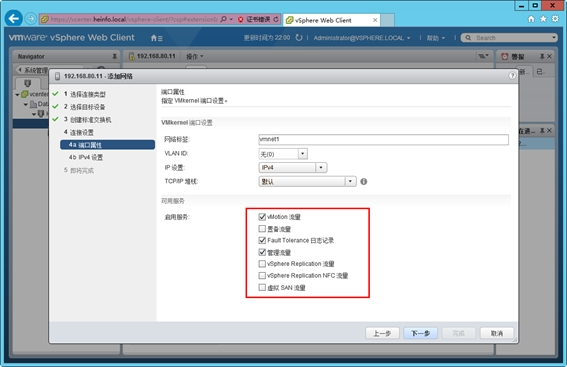Click the browser back arrow button
This screenshot has height=367, width=567.
[14, 18]
